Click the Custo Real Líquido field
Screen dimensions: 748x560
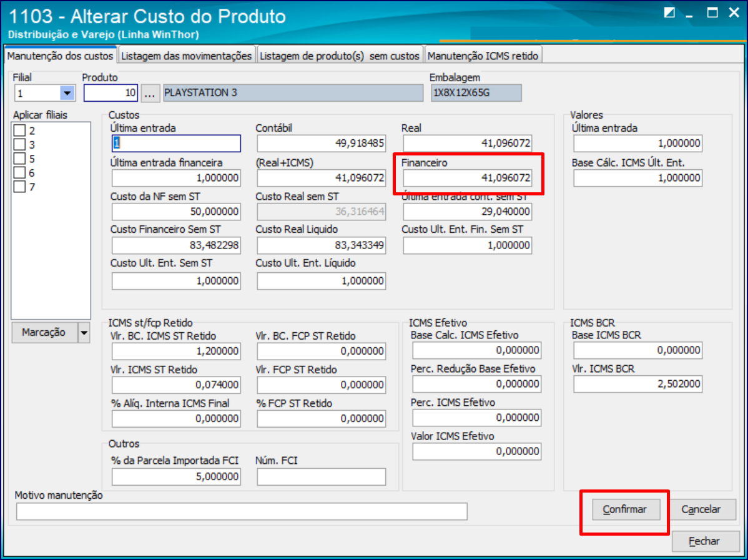(x=322, y=245)
